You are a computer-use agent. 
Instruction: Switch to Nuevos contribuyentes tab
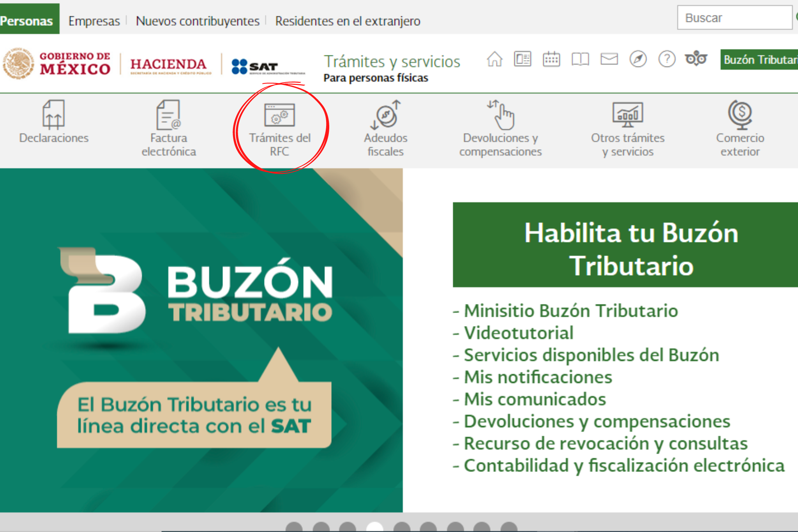[198, 21]
